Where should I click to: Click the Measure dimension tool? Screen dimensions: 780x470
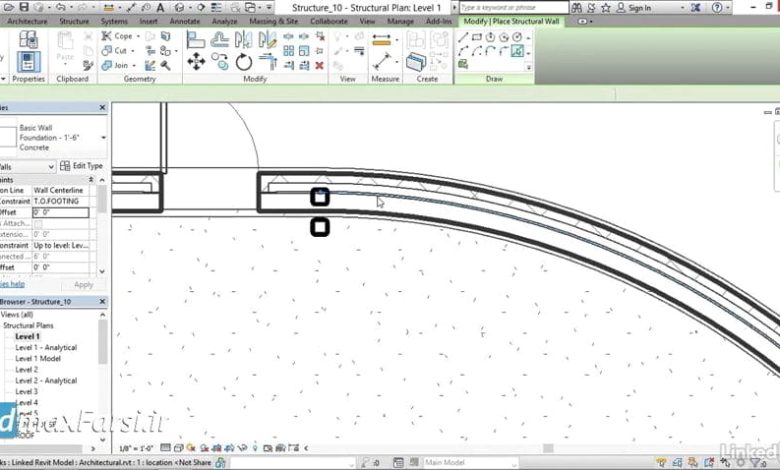coord(381,42)
